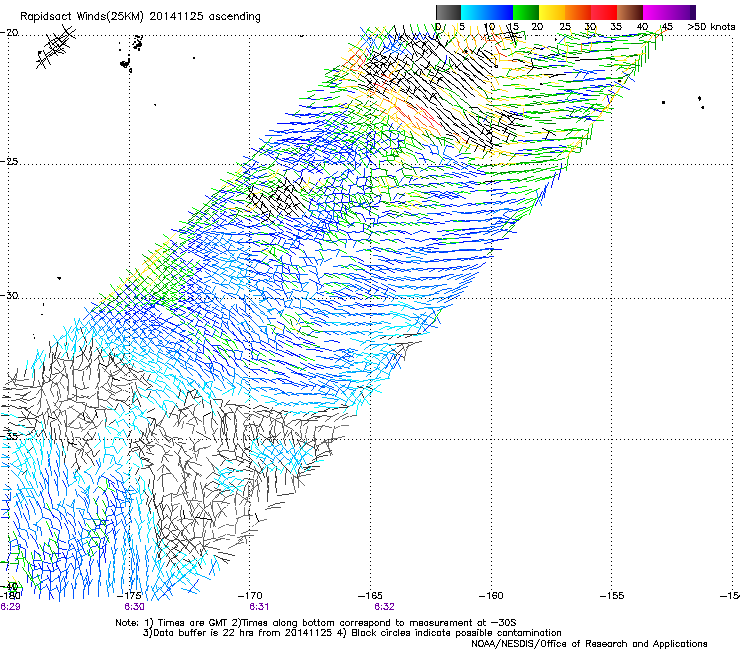Click the purple '6:29' time label
Screen dimensions: 740x650
pyautogui.click(x=10, y=607)
